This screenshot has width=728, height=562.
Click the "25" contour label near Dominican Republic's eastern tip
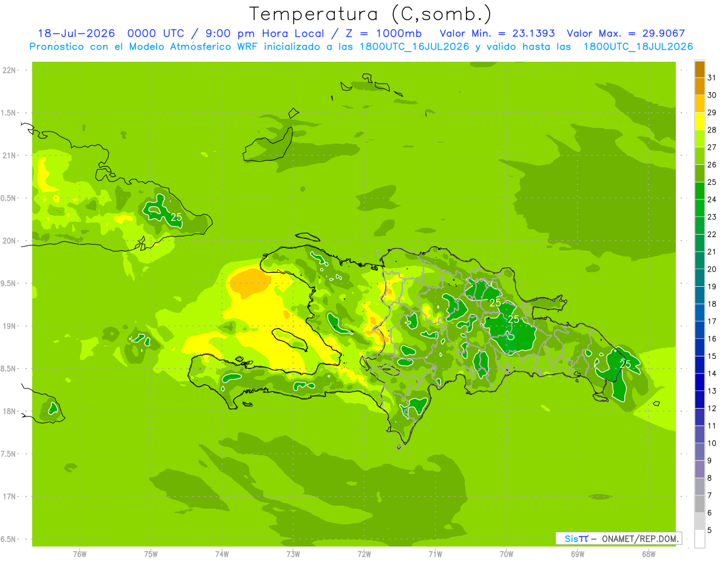point(625,364)
